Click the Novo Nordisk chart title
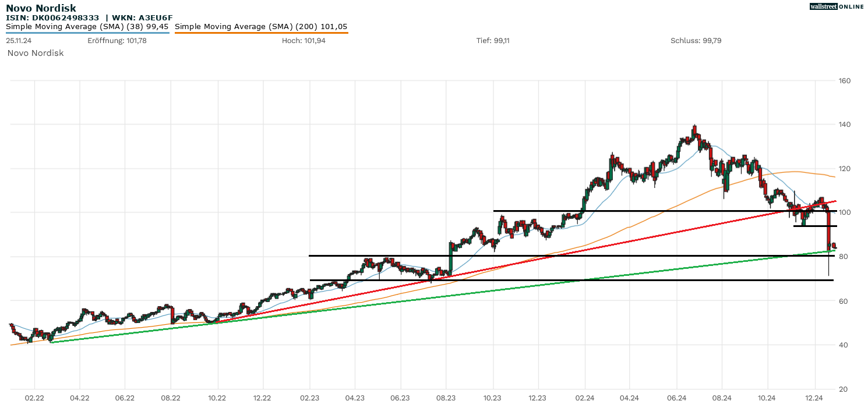 (41, 8)
